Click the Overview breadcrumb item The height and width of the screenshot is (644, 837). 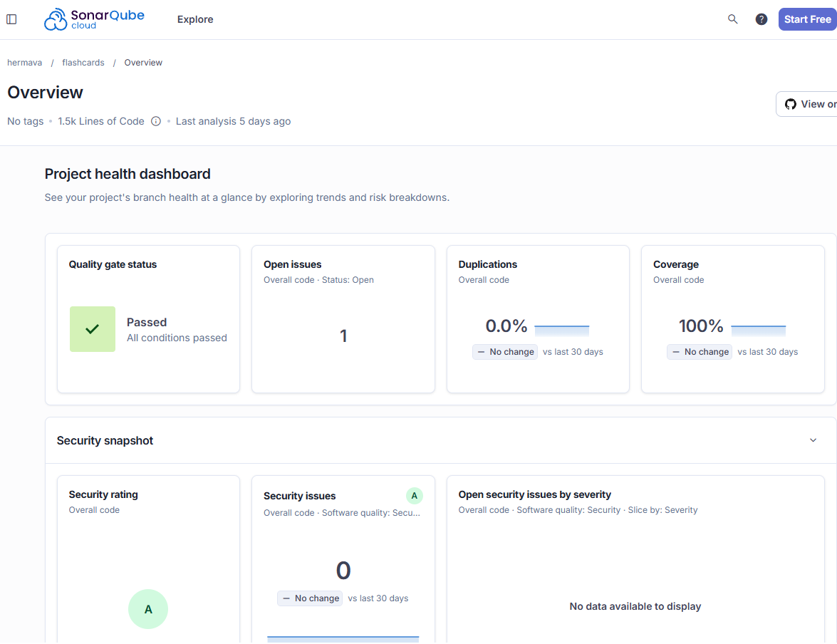[x=143, y=63]
